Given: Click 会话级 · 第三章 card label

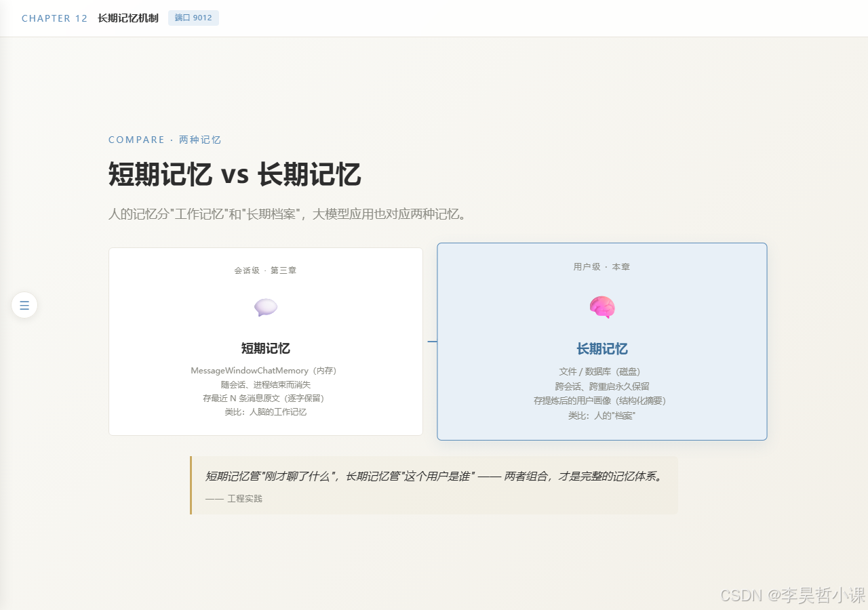Looking at the screenshot, I should [266, 270].
